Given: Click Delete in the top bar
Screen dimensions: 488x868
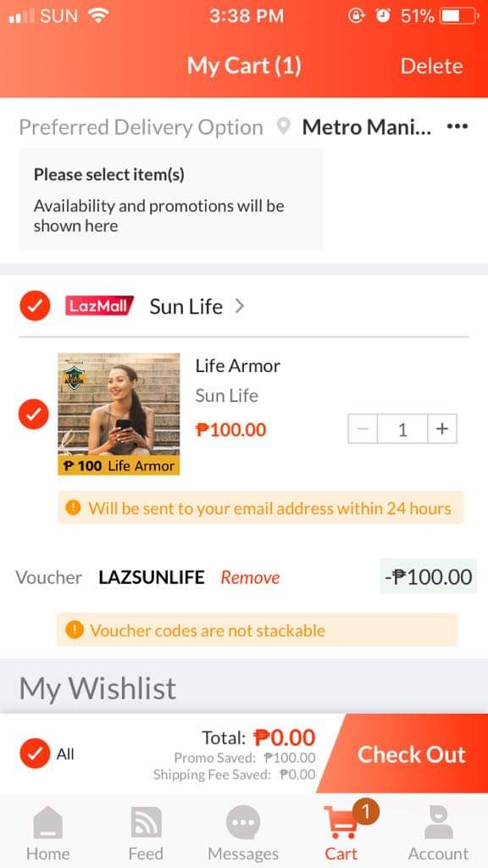Looking at the screenshot, I should tap(432, 64).
